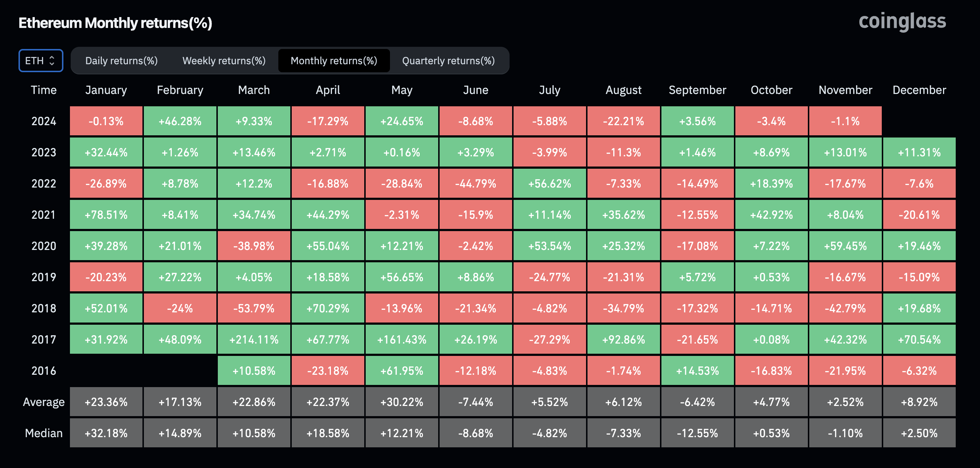
Task: Select the Monthly returns(%) tab
Action: pyautogui.click(x=334, y=61)
